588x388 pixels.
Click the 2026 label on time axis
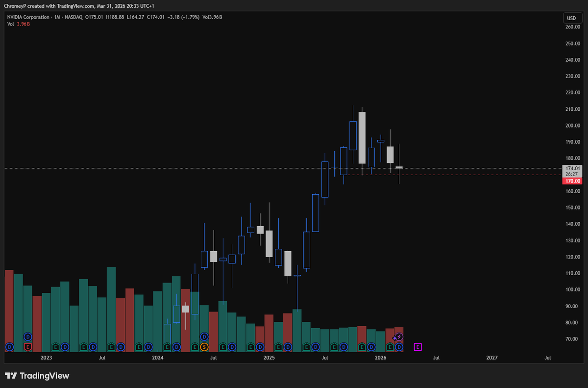381,358
